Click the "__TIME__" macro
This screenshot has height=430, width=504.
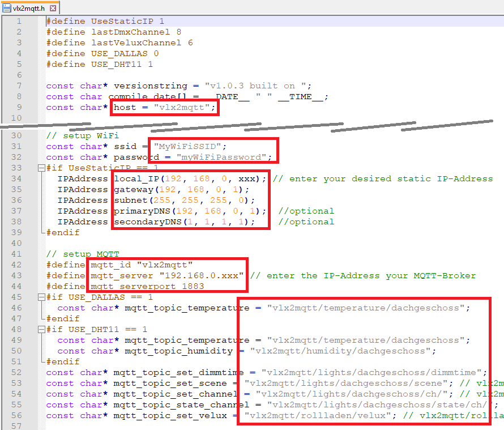click(x=301, y=97)
